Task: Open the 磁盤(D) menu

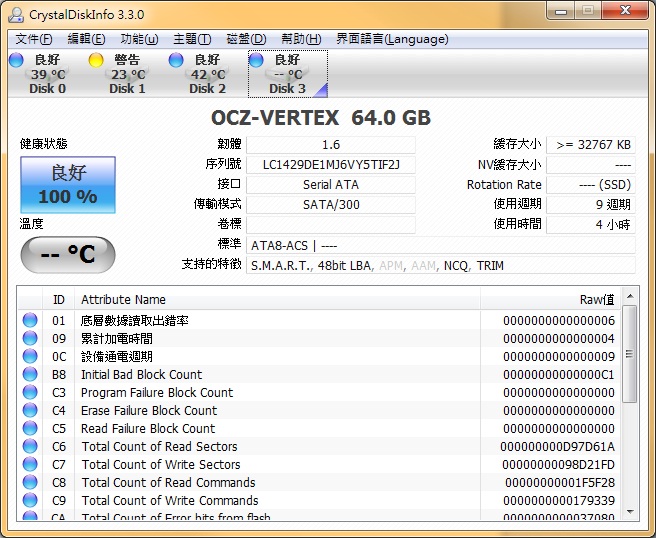Action: [246, 39]
